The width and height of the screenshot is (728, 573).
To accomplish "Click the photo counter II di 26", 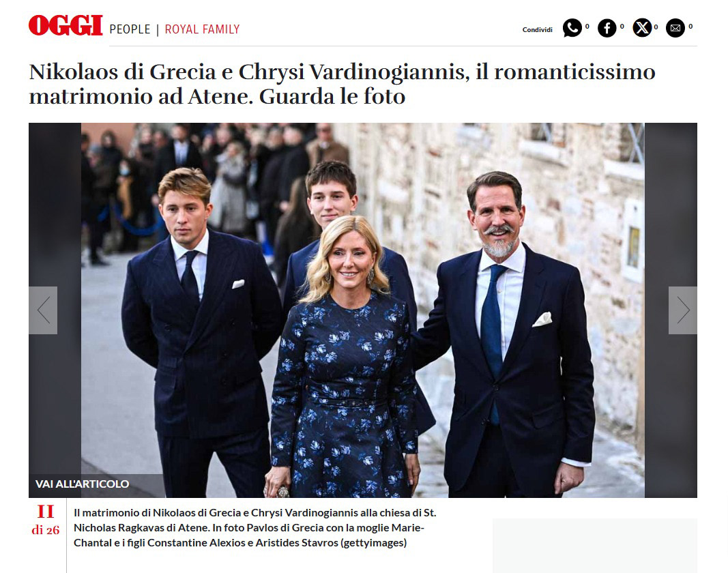I will point(46,520).
